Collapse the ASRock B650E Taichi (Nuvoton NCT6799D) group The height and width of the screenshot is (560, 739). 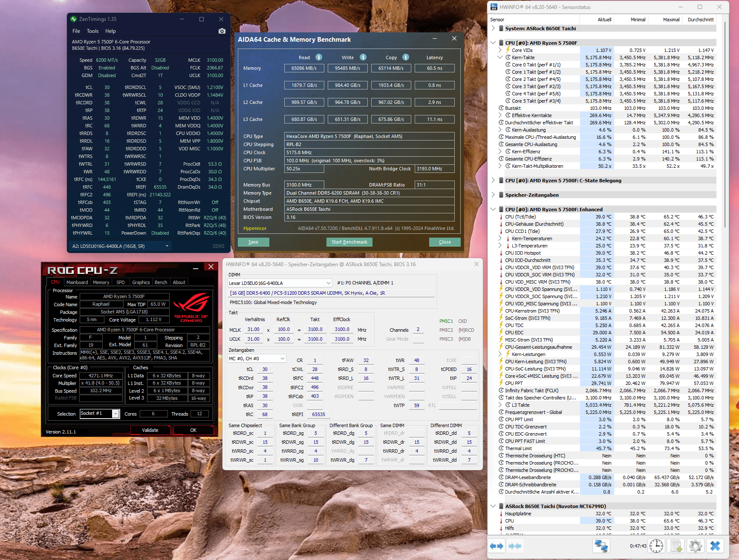click(493, 506)
